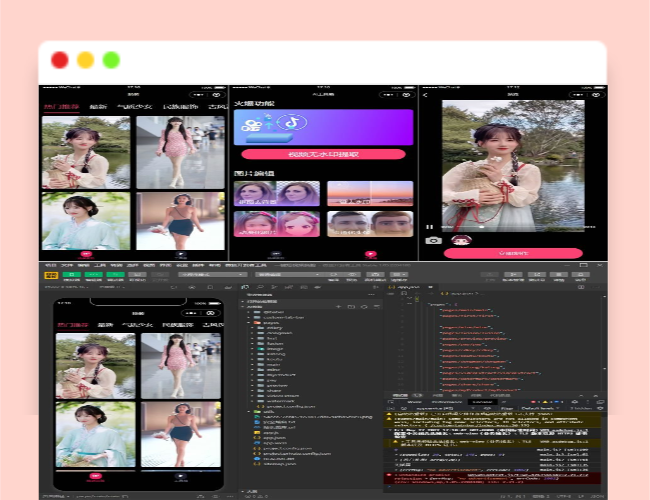The image size is (650, 500).
Task: Toggle the second green editor button in the toolbar
Action: 91,274
